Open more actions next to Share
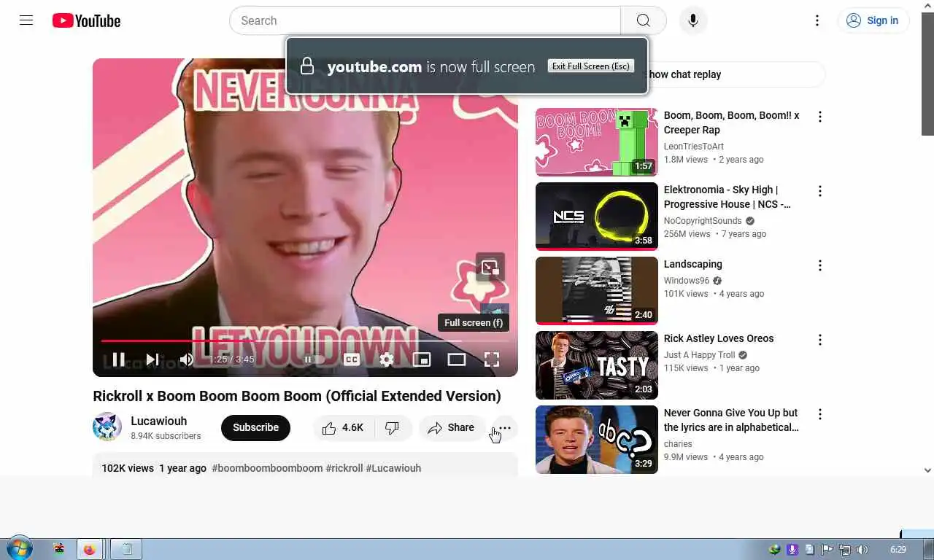Screen dimensions: 934x560 pos(504,428)
